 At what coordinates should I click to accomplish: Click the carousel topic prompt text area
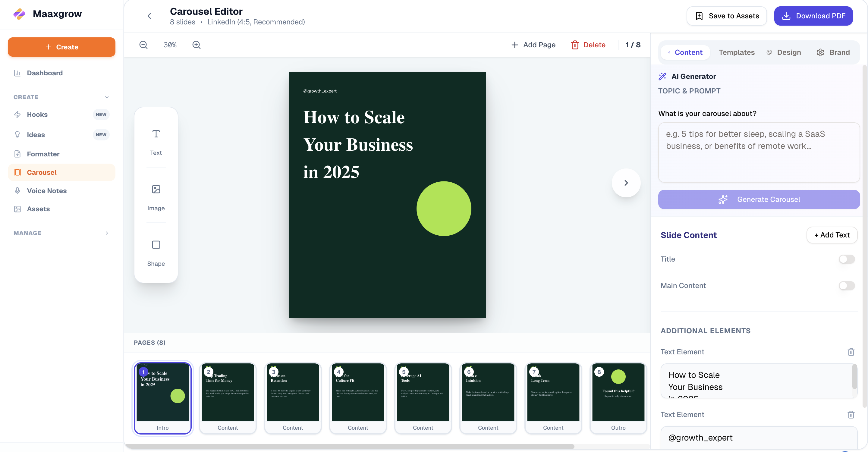(x=759, y=152)
